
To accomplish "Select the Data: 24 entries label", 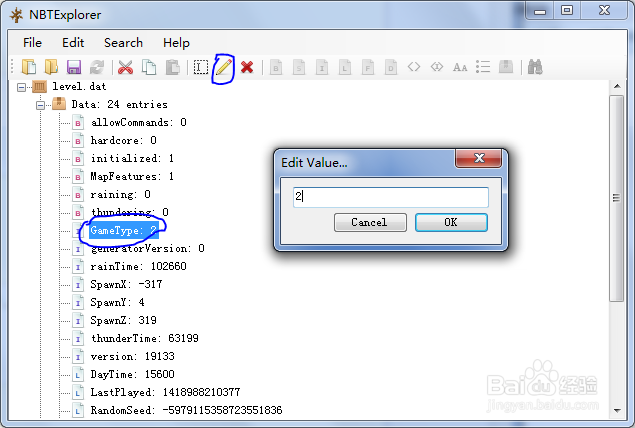I will click(119, 104).
